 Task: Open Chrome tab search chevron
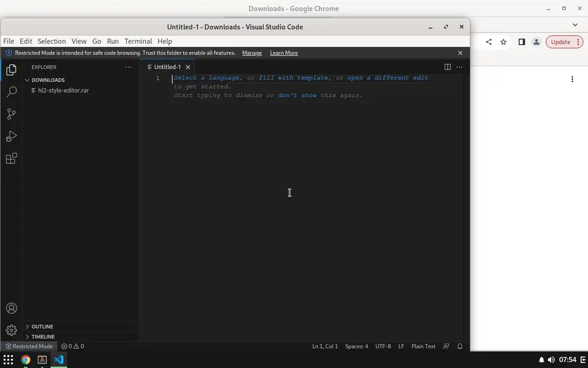(575, 25)
